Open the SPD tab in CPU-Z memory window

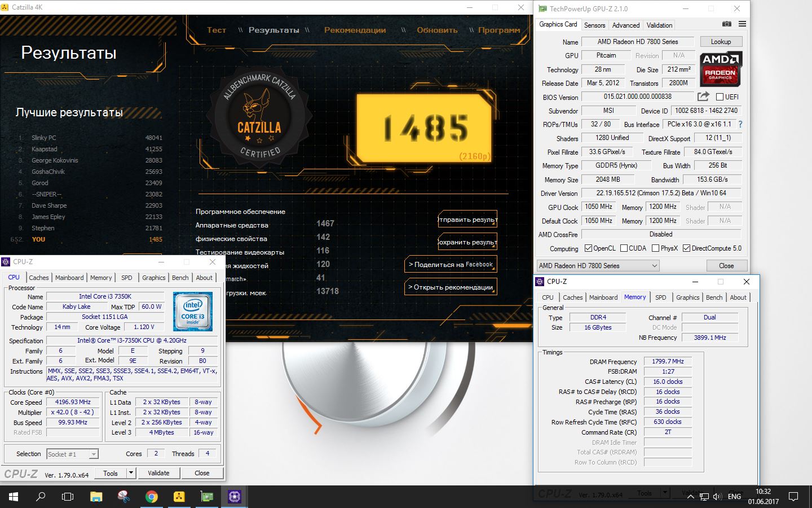click(x=661, y=297)
